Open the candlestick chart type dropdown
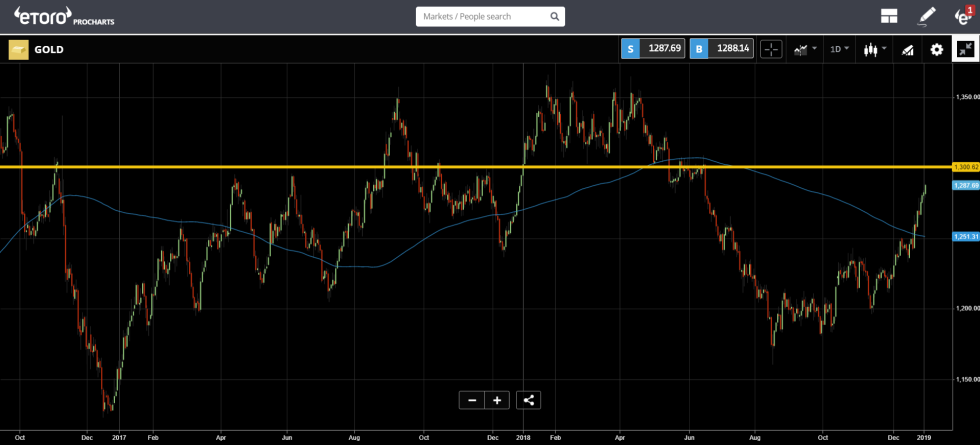980x445 pixels. click(x=874, y=49)
